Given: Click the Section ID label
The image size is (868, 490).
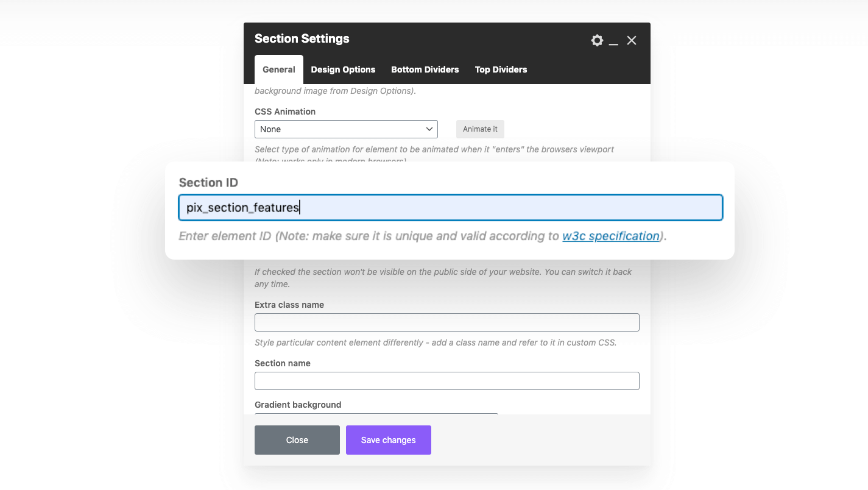Looking at the screenshot, I should (x=208, y=183).
